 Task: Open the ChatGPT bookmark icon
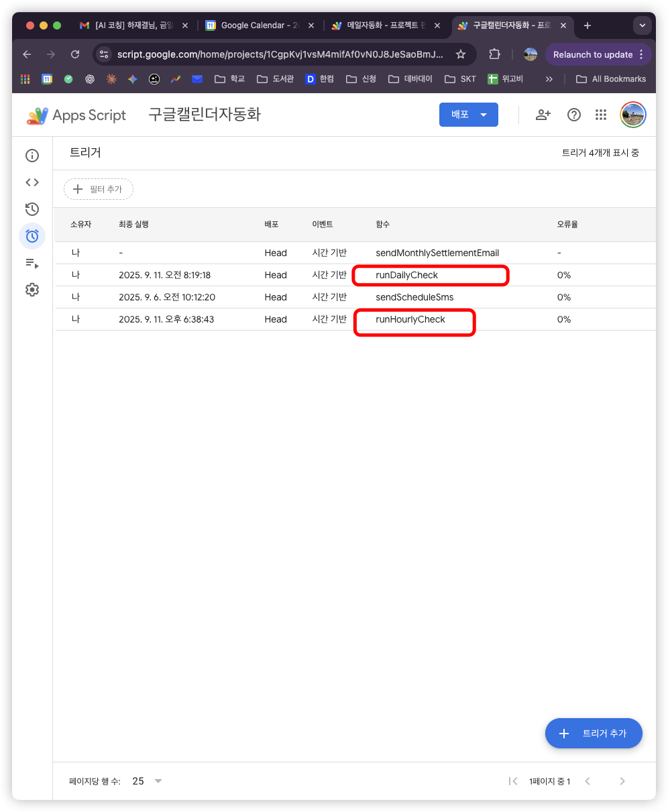90,79
